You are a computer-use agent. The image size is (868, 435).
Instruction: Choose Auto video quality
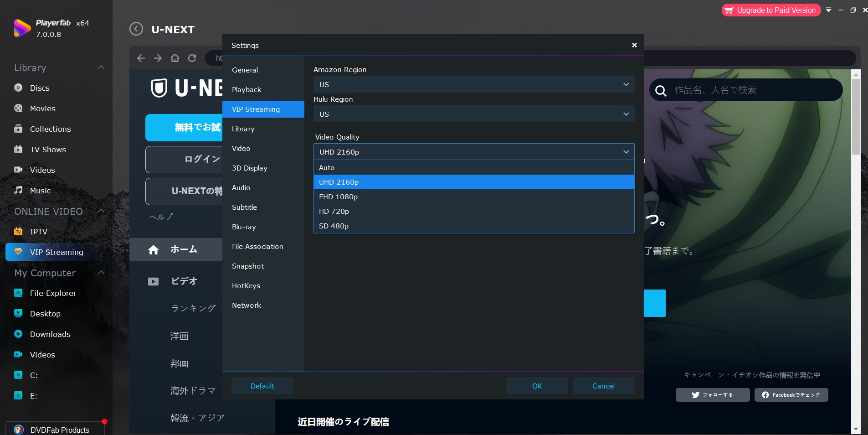[474, 167]
